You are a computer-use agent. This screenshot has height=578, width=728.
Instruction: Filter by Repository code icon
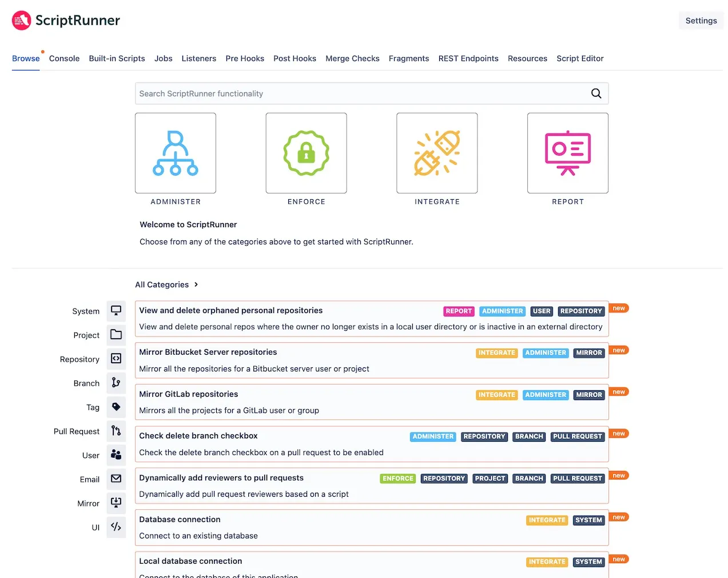click(116, 359)
